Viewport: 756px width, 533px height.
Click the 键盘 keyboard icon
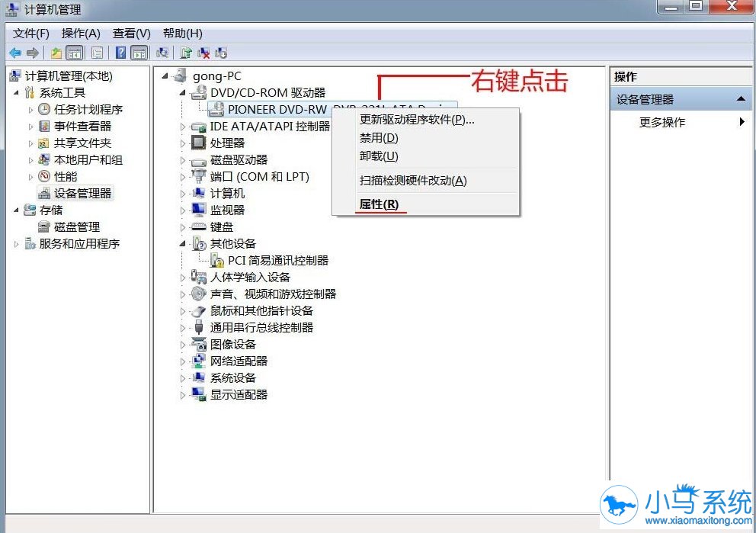pos(199,226)
